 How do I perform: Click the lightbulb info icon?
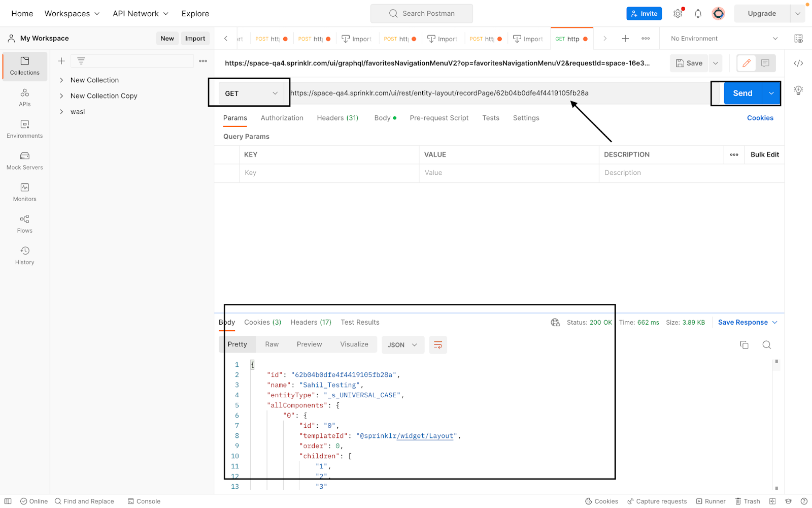tap(798, 90)
